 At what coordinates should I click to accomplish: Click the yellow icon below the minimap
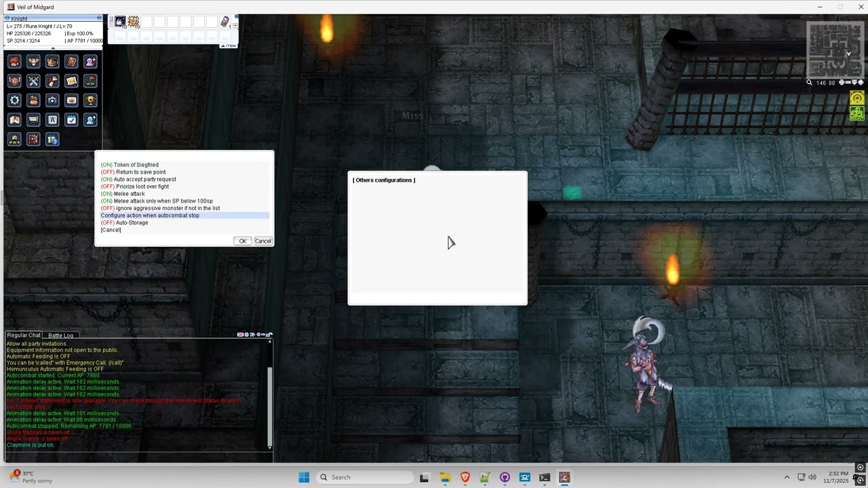coord(857,98)
